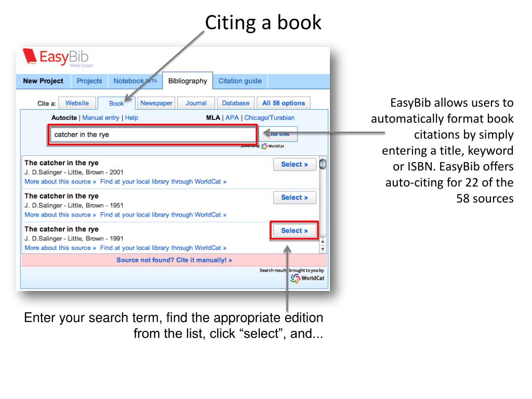This screenshot has width=532, height=399.
Task: Click J. D.Salinger - Little, Brown - 1951 text
Action: 74,206
